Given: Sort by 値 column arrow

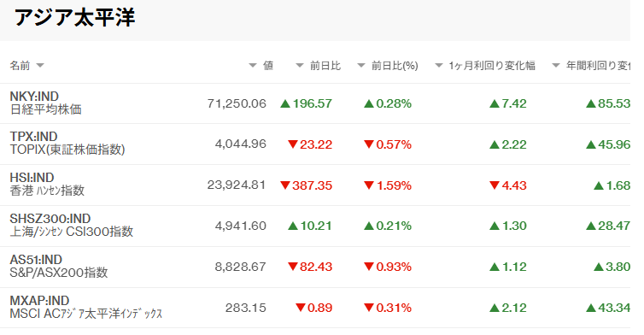Looking at the screenshot, I should (253, 65).
